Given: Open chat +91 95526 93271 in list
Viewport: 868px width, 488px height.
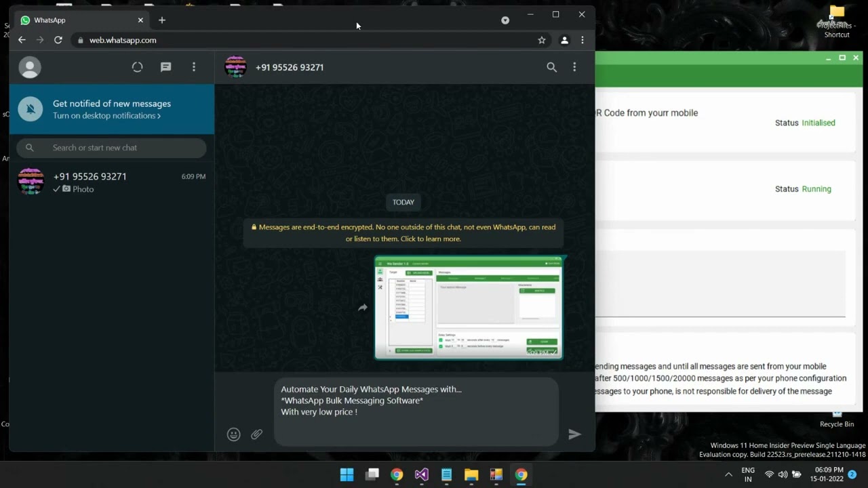Looking at the screenshot, I should (112, 182).
